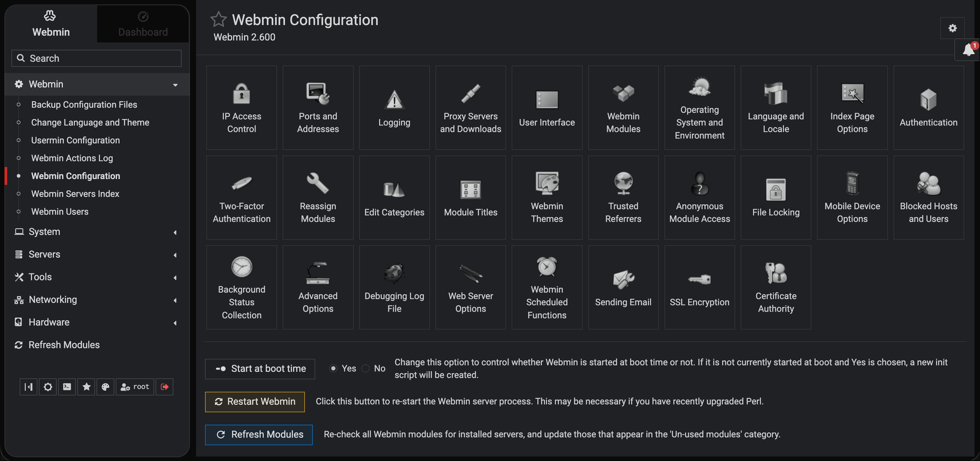Open Webmin Scheduled Functions
The width and height of the screenshot is (980, 461).
[547, 287]
